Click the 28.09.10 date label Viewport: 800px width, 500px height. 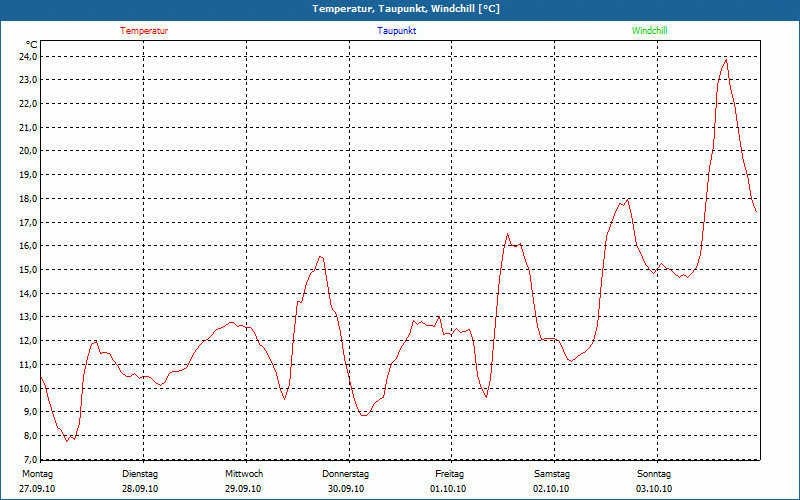coord(140,489)
